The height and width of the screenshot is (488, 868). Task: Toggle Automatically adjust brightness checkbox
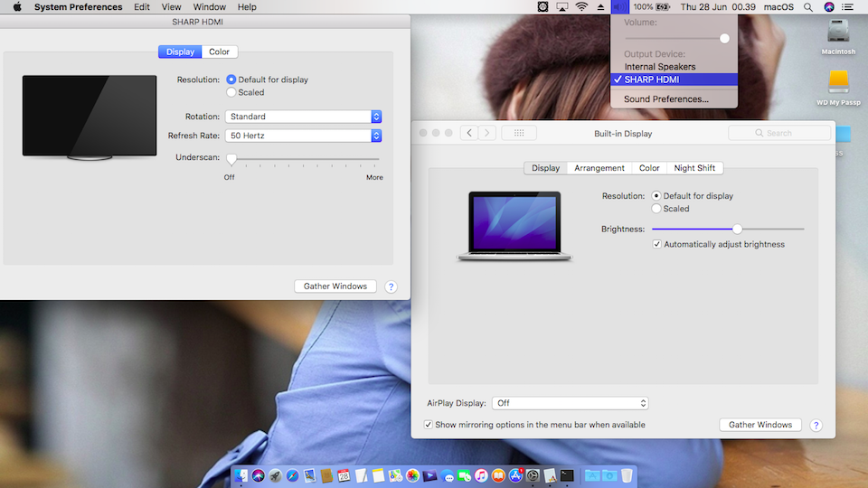pyautogui.click(x=657, y=244)
